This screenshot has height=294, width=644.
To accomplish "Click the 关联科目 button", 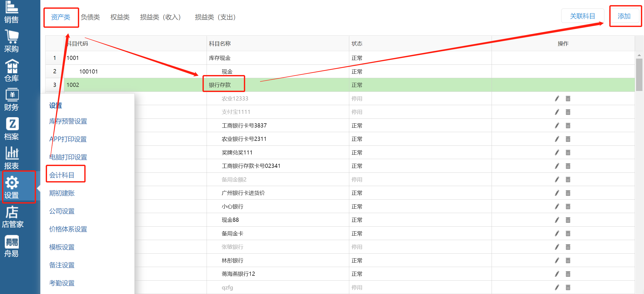I will 583,16.
